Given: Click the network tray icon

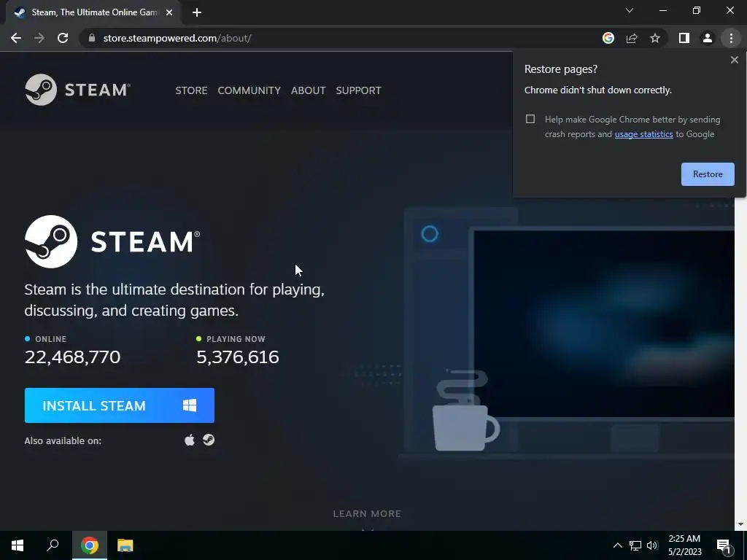Looking at the screenshot, I should point(635,545).
